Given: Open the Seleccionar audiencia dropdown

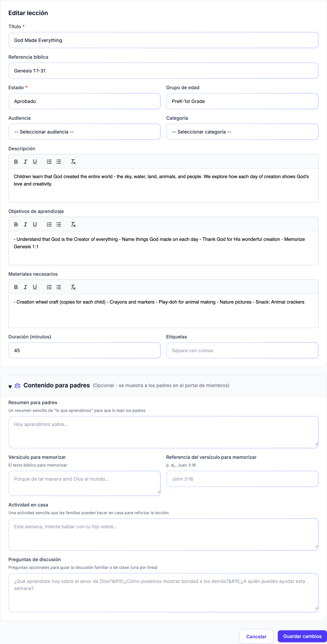Looking at the screenshot, I should tap(84, 132).
